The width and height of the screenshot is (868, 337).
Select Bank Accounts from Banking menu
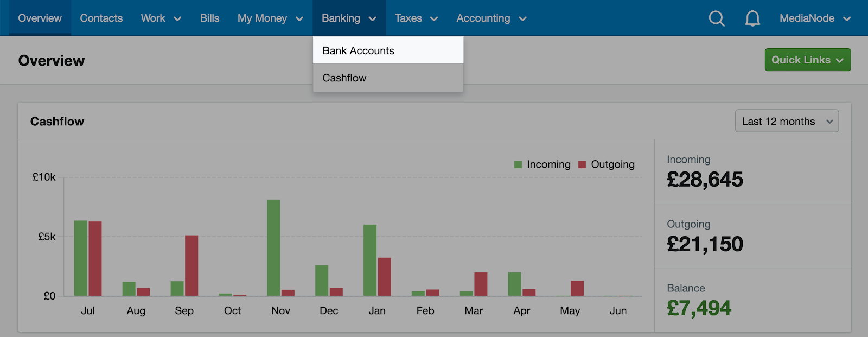pos(388,50)
